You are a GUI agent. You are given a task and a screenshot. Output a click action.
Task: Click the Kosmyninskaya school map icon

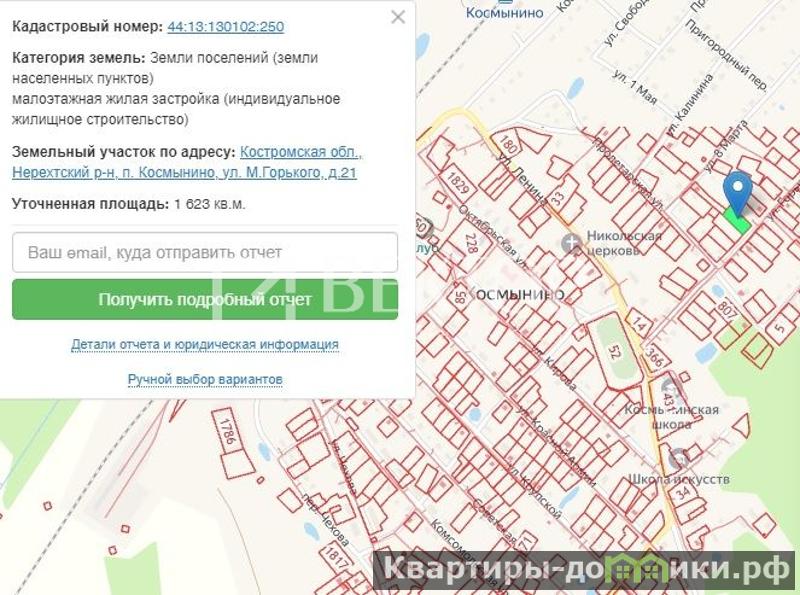click(669, 388)
